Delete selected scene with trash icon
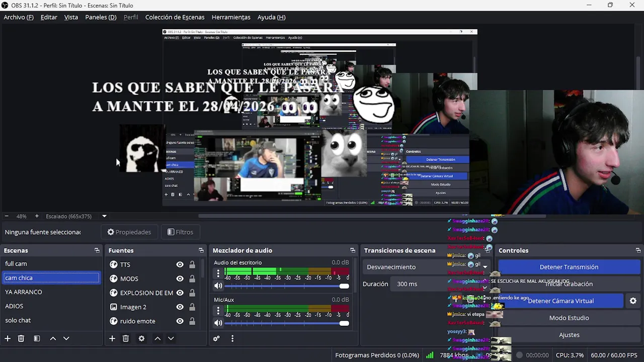Screen dimensions: 644x362 tap(21, 338)
